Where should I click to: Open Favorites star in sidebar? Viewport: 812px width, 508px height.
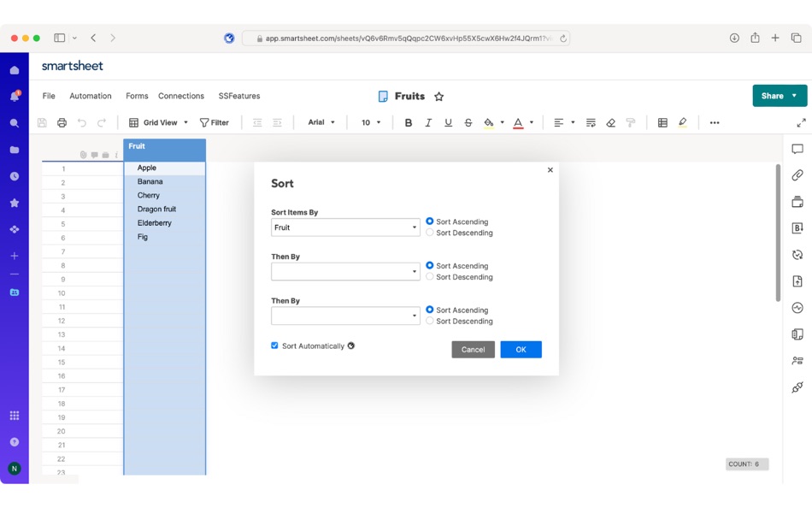tap(15, 203)
